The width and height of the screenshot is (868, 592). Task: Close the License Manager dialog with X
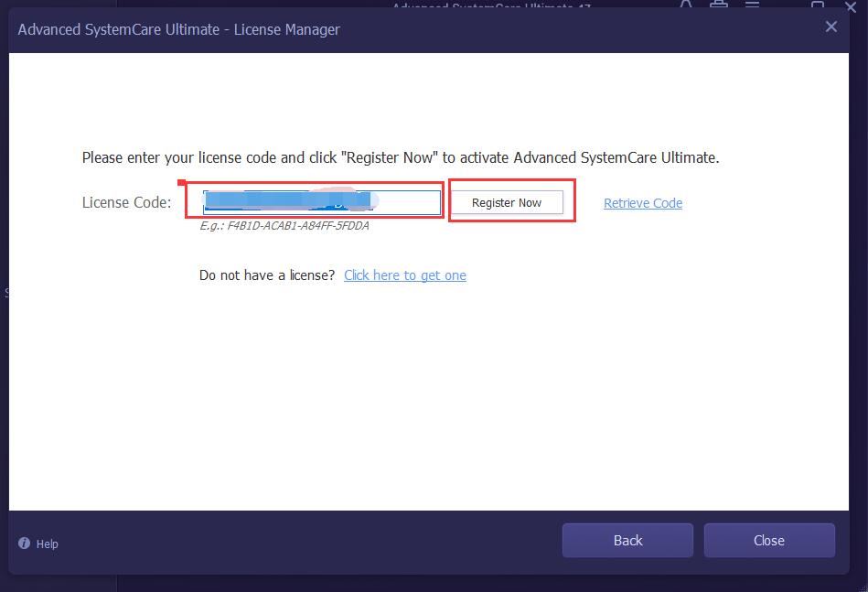[x=830, y=27]
